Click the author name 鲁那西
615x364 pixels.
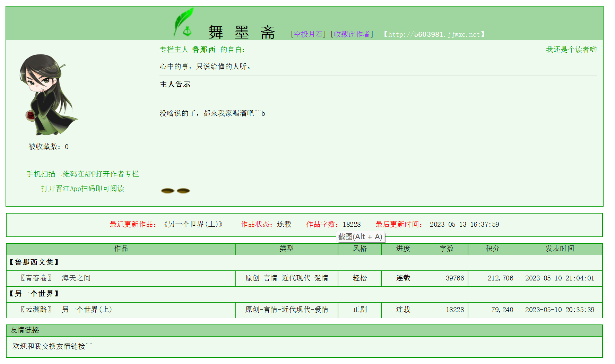click(204, 50)
